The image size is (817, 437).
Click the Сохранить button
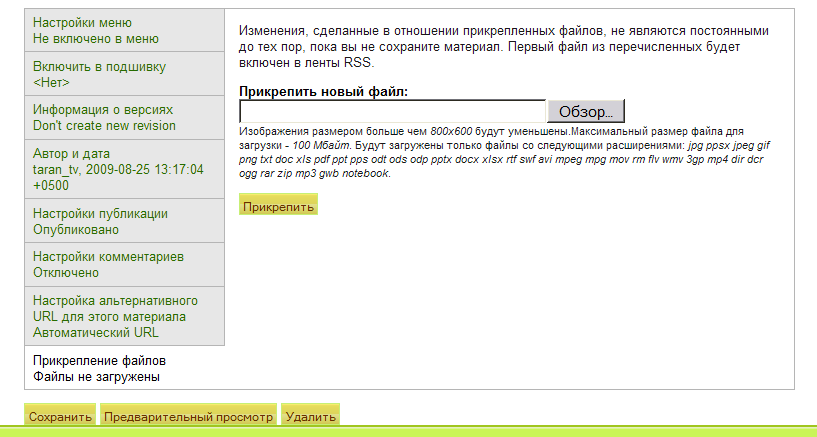[60, 415]
